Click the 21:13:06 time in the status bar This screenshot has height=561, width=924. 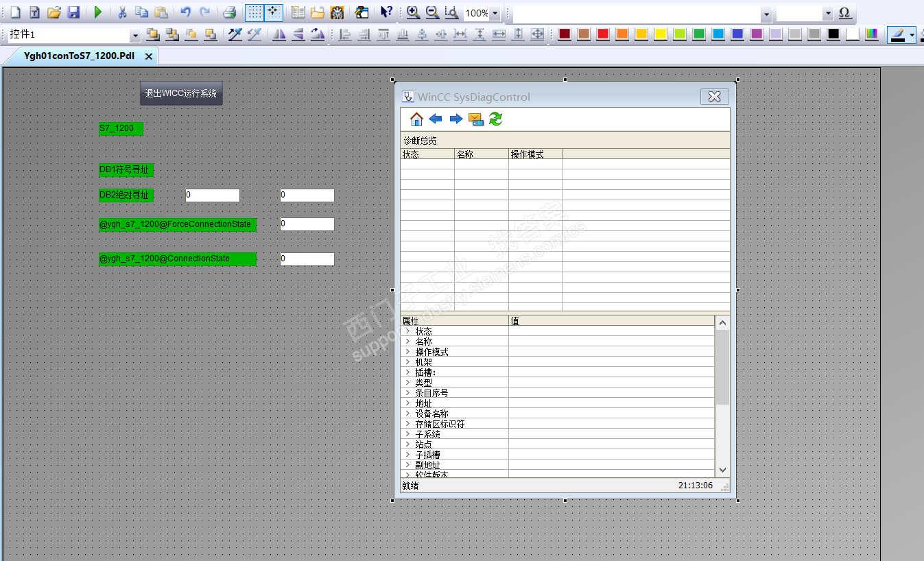696,486
